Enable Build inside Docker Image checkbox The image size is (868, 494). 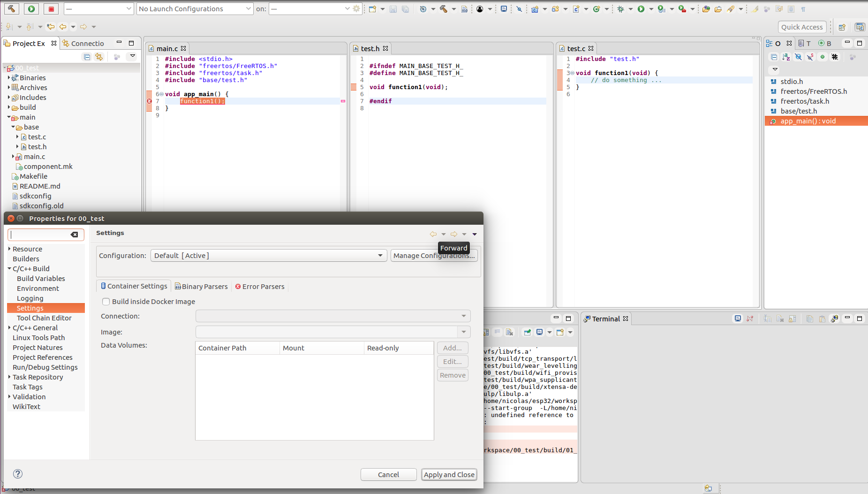(x=106, y=302)
